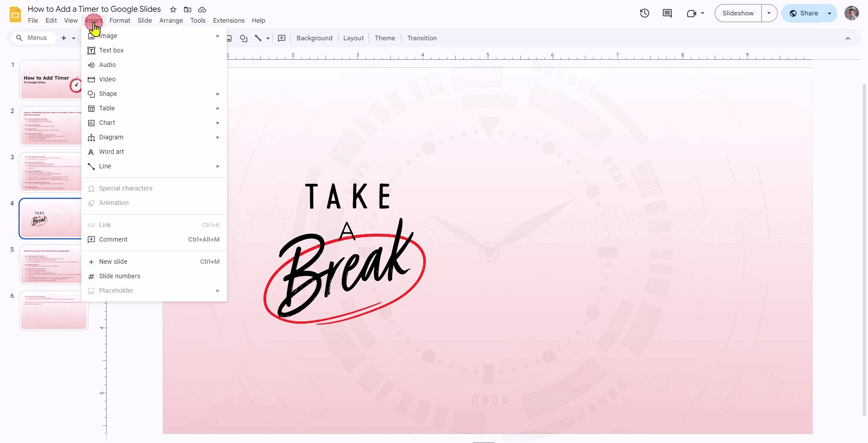
Task: Select slide 6 in the filmstrip
Action: [53, 311]
